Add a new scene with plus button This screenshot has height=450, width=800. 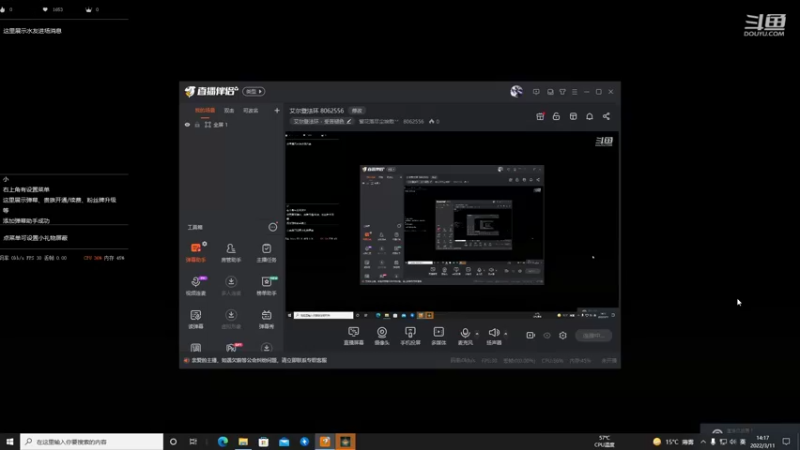point(277,110)
